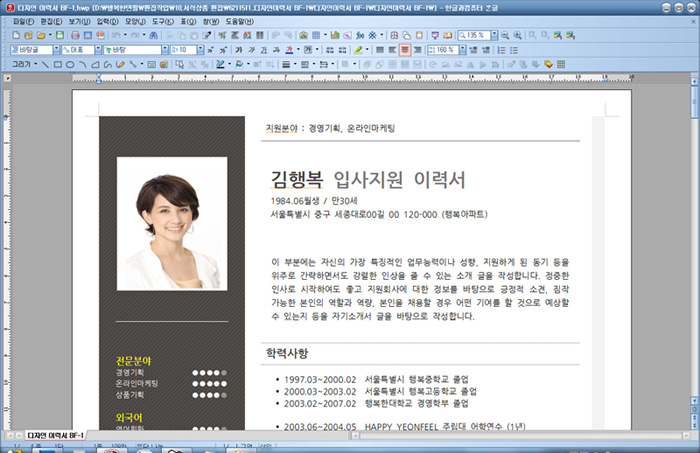Expand the font color dropdown arrow
700x453 pixels.
click(298, 50)
